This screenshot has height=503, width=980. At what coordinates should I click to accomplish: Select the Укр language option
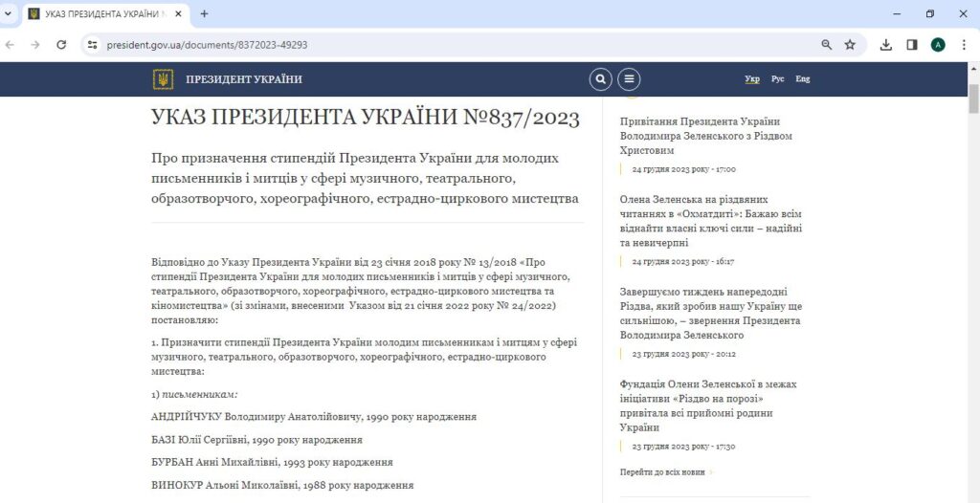coord(752,79)
